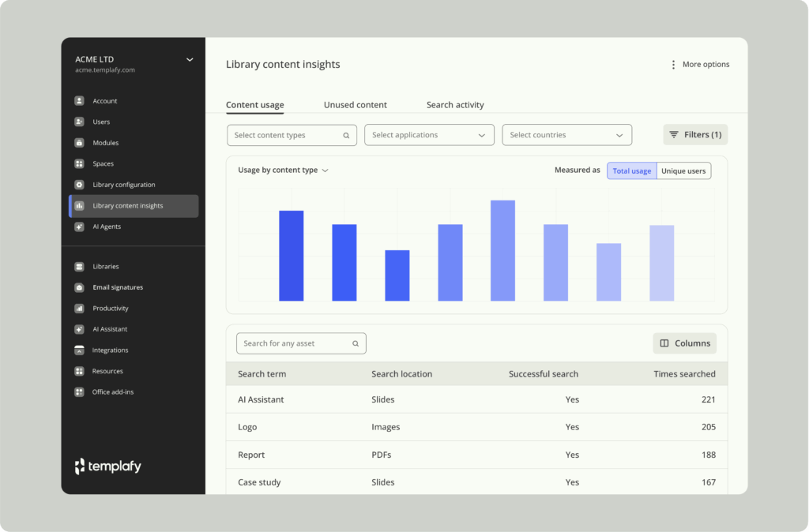Click the Columns button

click(684, 343)
